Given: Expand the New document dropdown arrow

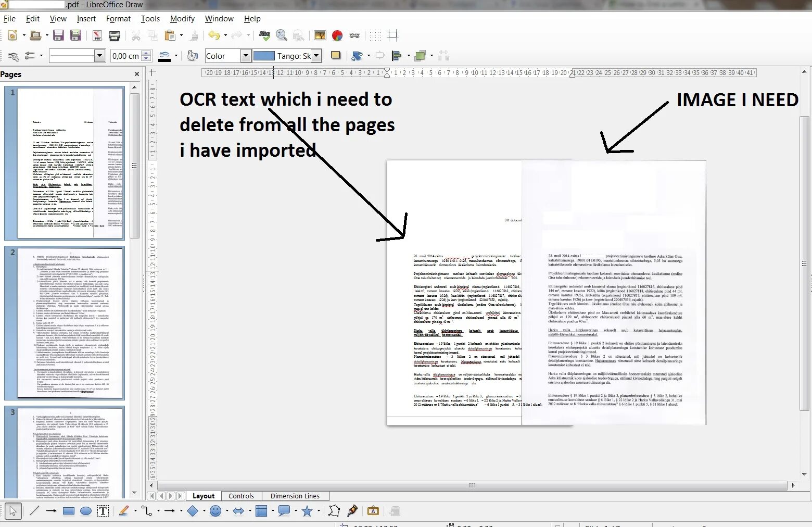Looking at the screenshot, I should [24, 35].
